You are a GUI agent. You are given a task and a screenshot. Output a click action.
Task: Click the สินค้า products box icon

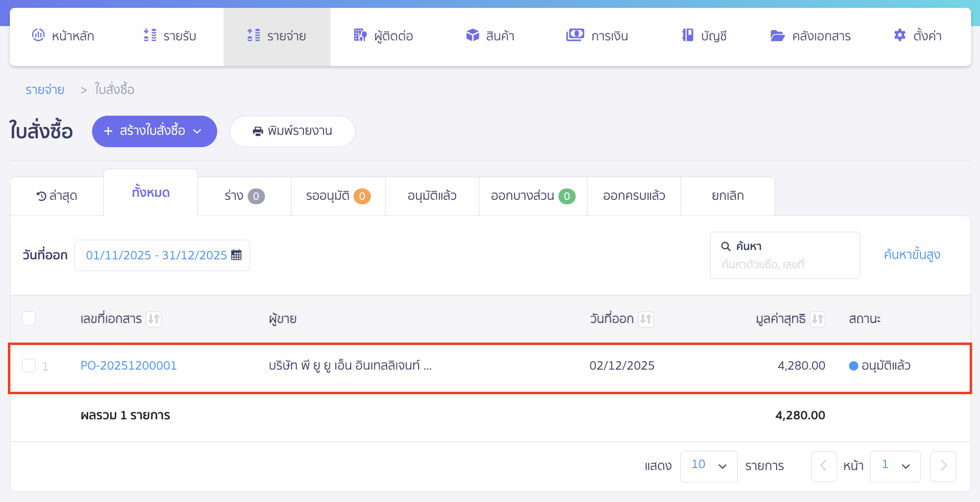point(472,35)
